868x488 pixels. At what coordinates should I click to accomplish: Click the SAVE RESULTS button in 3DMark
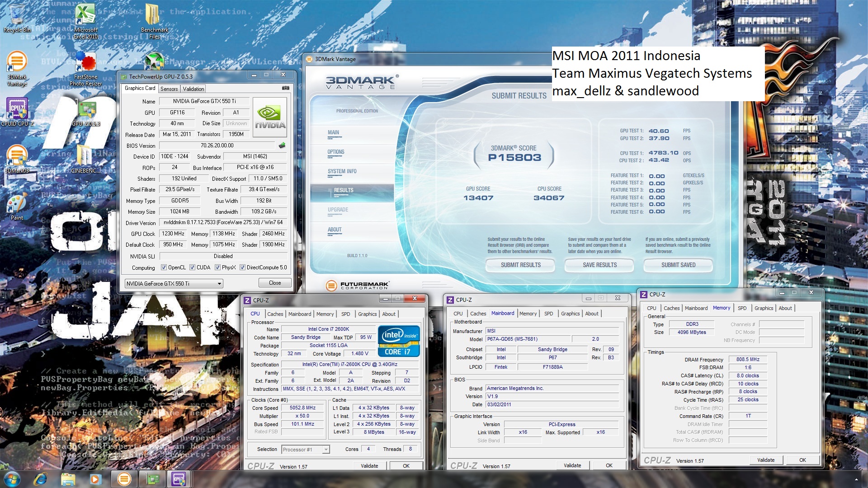coord(599,265)
